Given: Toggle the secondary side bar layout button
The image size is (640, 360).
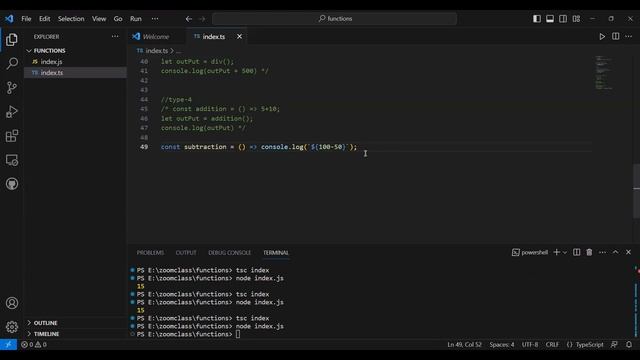Looking at the screenshot, I should [563, 19].
